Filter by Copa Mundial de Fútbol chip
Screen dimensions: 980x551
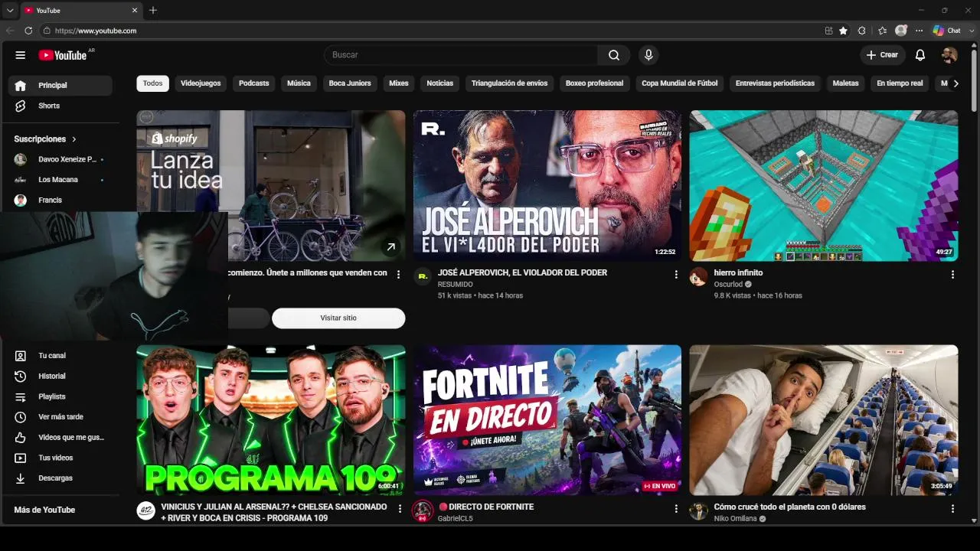pyautogui.click(x=680, y=83)
